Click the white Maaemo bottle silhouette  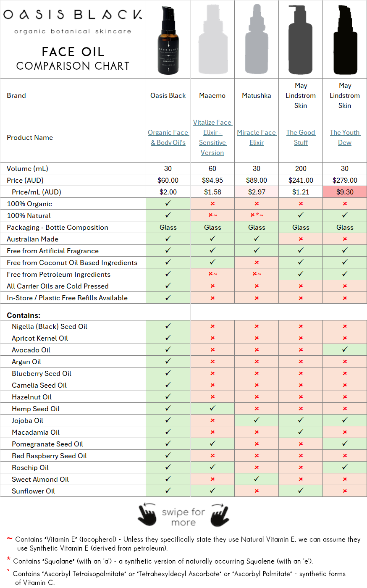coord(212,40)
